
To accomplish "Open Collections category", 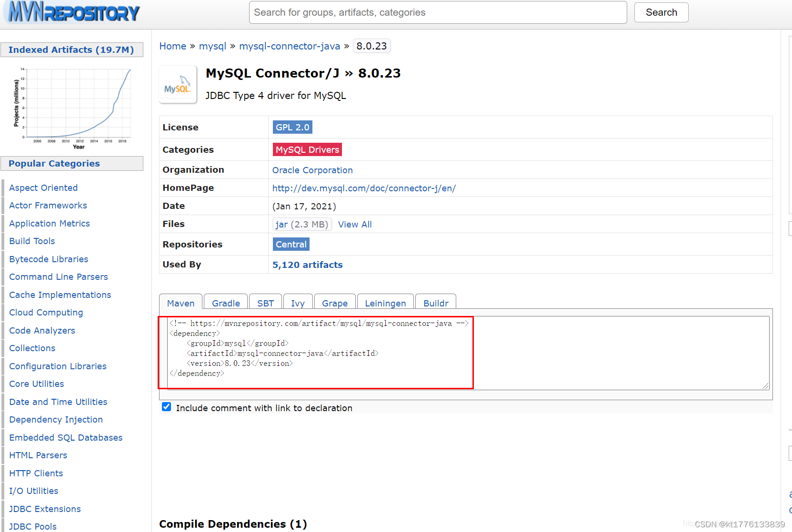I will coord(32,348).
